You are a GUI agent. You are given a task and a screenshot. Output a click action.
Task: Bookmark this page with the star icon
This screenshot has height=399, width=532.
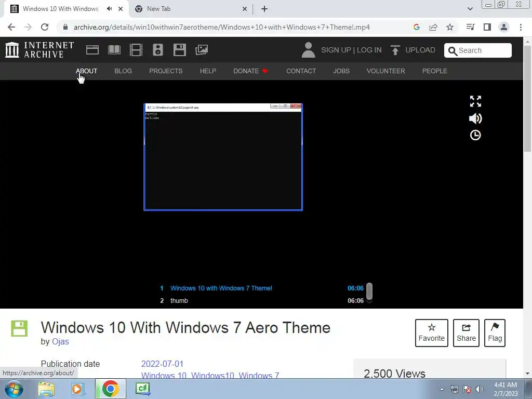click(450, 27)
